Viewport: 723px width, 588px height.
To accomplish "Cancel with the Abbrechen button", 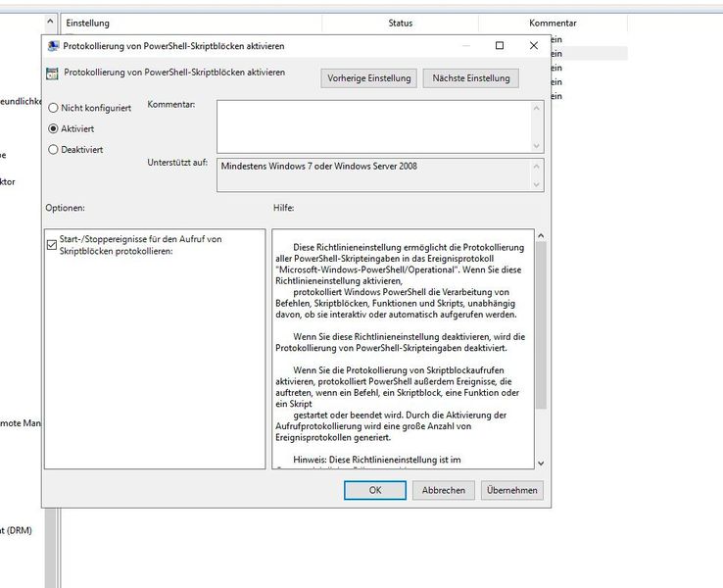I will click(x=443, y=490).
